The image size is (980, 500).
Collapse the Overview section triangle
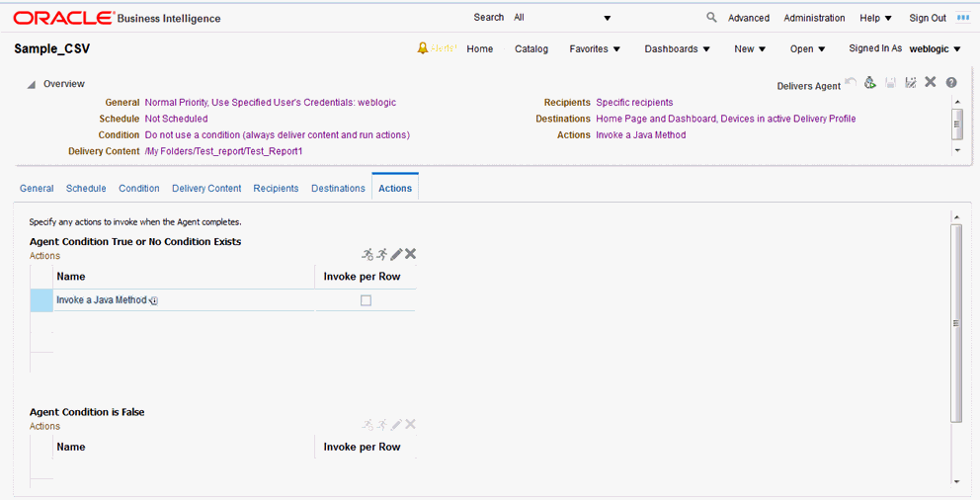tap(32, 84)
